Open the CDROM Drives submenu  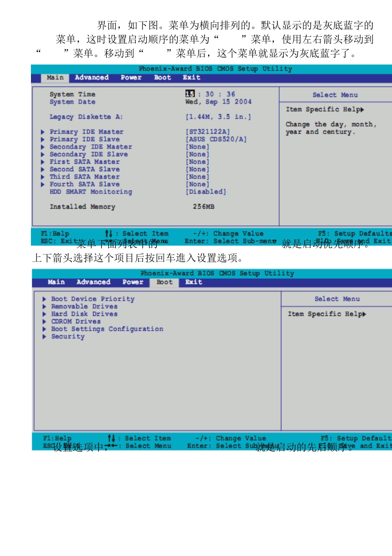(76, 321)
